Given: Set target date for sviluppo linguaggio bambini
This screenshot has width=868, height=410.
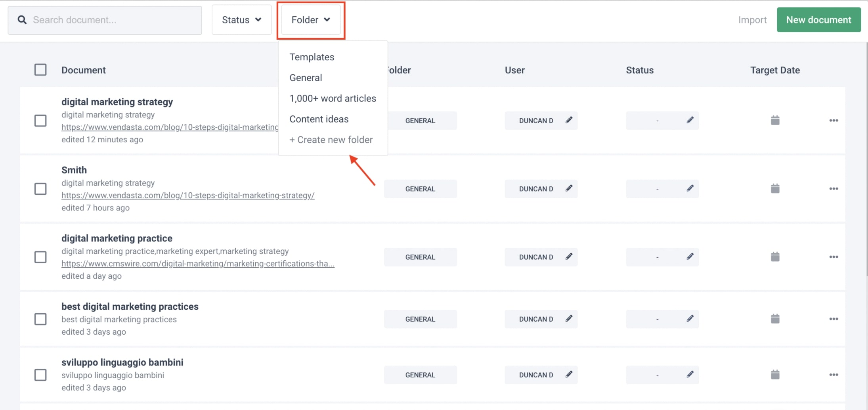Looking at the screenshot, I should tap(775, 374).
